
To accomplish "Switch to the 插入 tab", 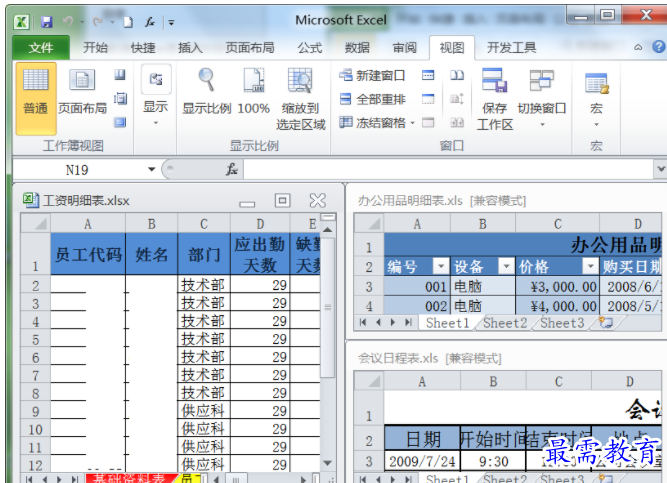I will 190,48.
